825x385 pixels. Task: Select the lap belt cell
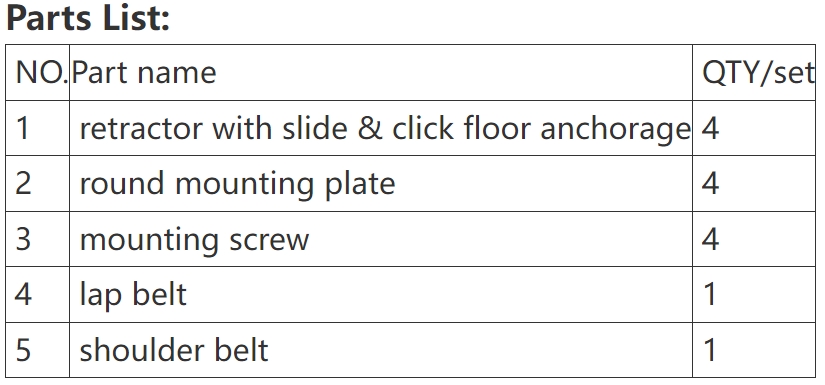(380, 295)
